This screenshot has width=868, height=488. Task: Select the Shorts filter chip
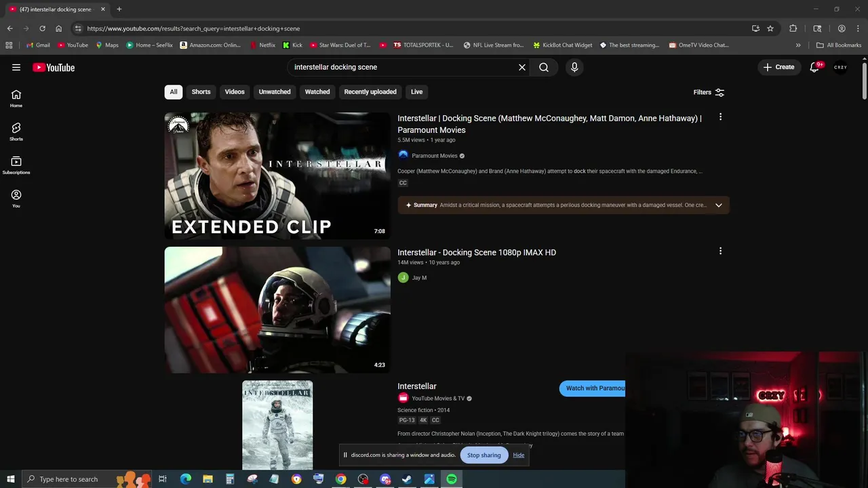(201, 92)
